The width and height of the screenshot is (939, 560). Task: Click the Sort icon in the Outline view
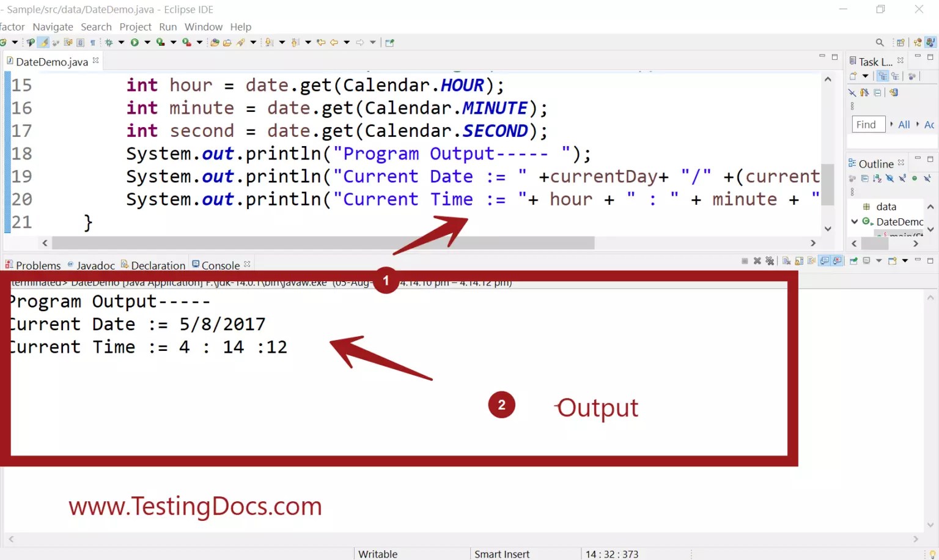click(x=877, y=179)
